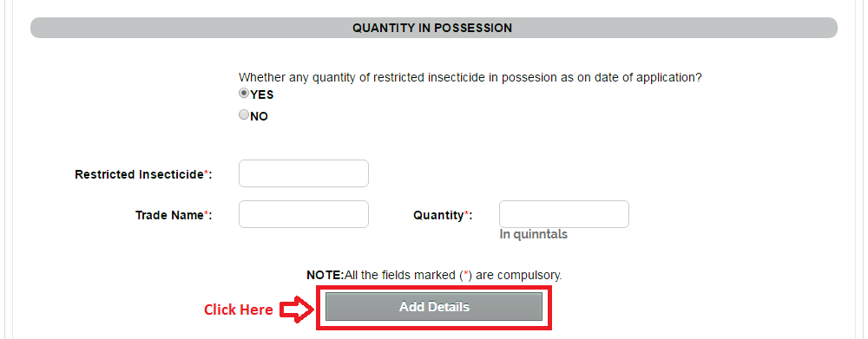Viewport: 868px width, 339px height.
Task: Click the NOTE about compulsory fields
Action: 434,275
